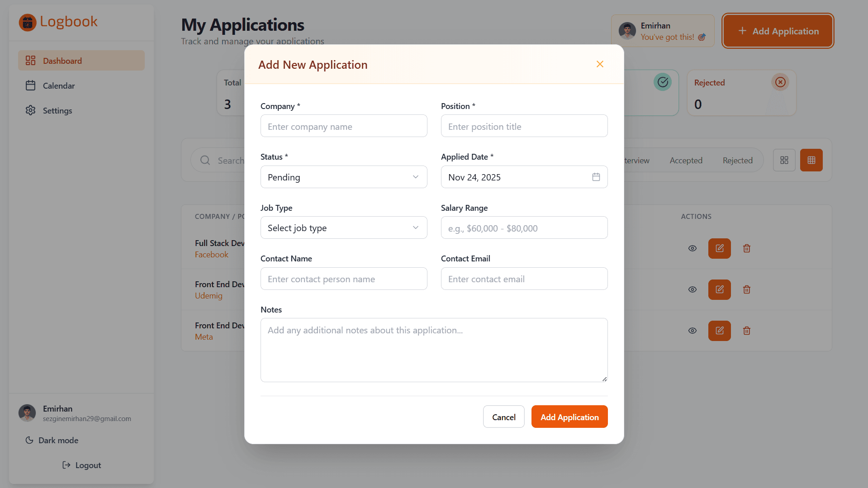Viewport: 868px width, 488px height.
Task: Edit the Udemig application row
Action: point(720,289)
